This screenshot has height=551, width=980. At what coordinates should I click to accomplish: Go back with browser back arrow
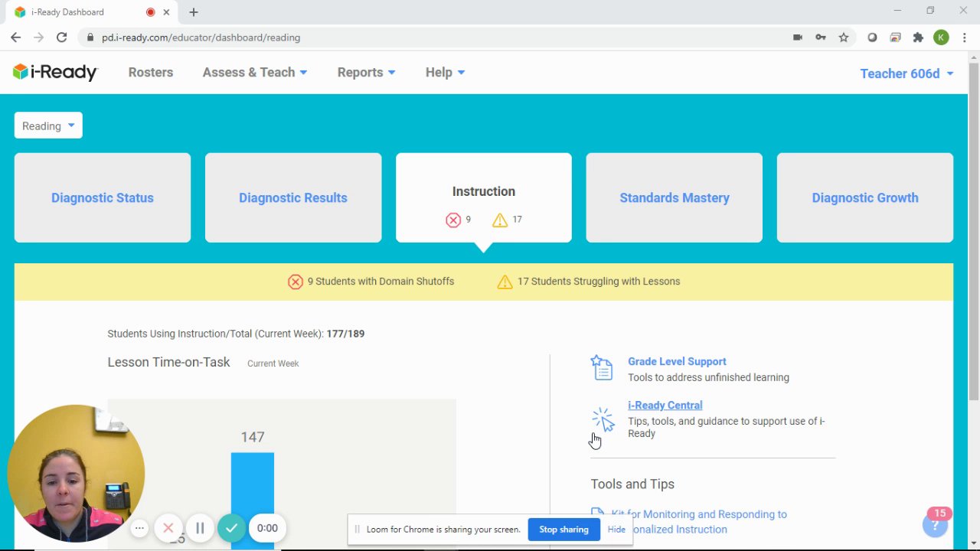click(x=15, y=37)
